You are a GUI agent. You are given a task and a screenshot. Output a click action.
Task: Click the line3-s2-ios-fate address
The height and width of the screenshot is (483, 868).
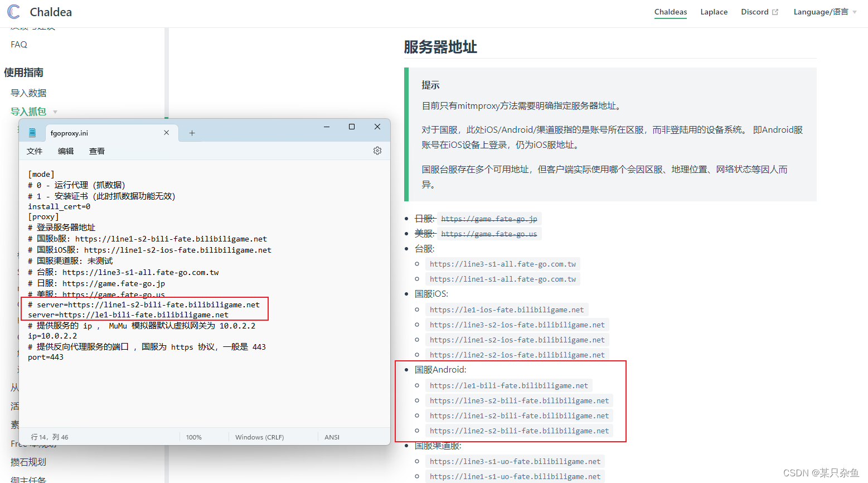coord(517,325)
